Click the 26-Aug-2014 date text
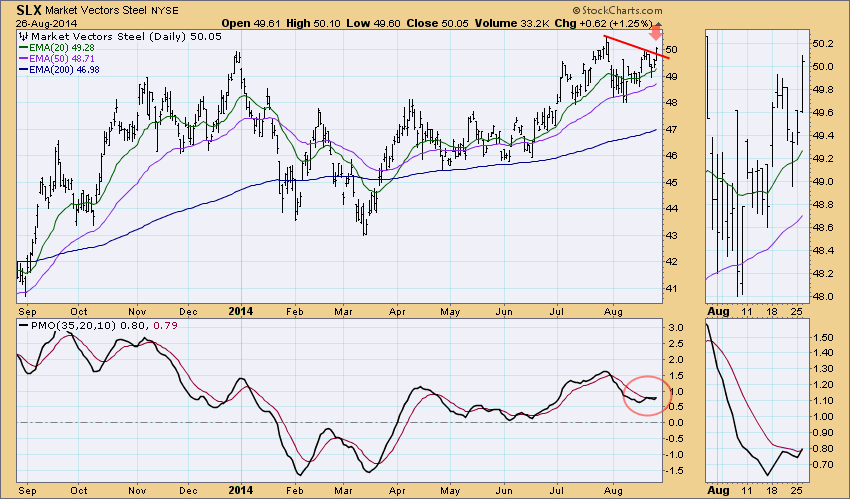Viewport: 850px width, 499px height. coord(47,23)
